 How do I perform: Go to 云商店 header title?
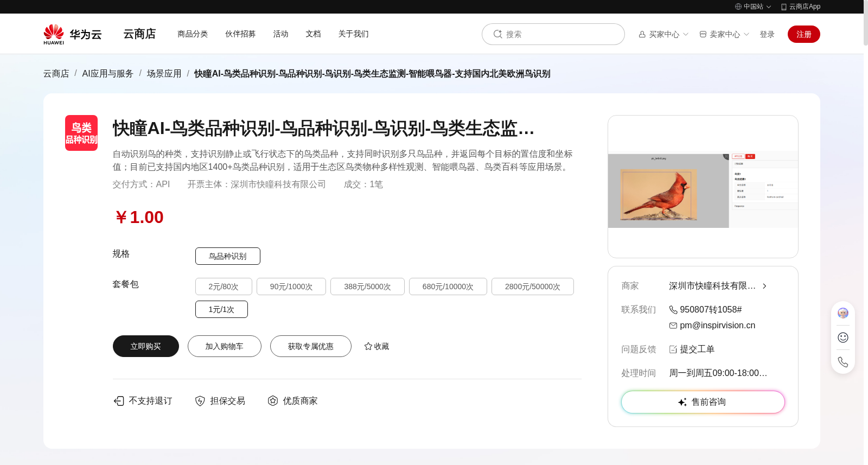pyautogui.click(x=139, y=34)
